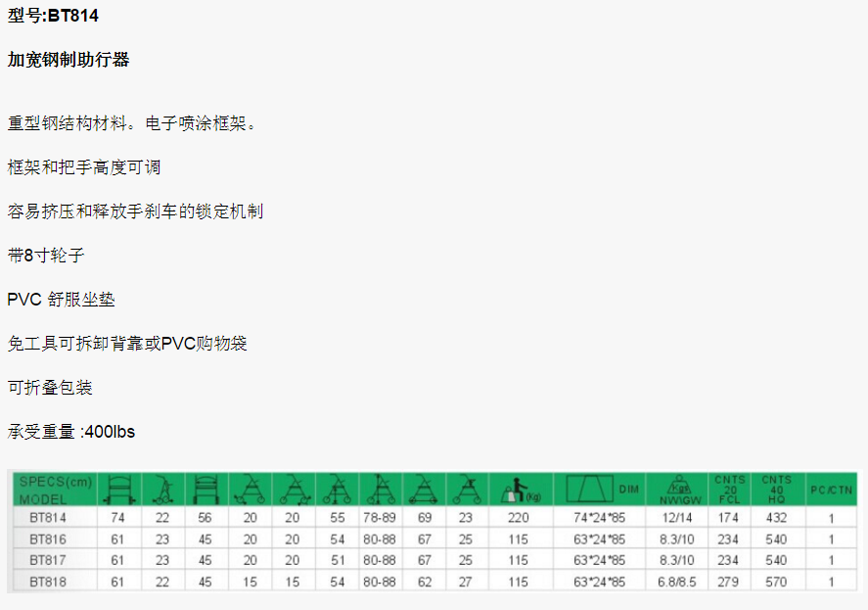Click the walker icon above the 55 value
Image resolution: width=868 pixels, height=610 pixels.
point(336,489)
